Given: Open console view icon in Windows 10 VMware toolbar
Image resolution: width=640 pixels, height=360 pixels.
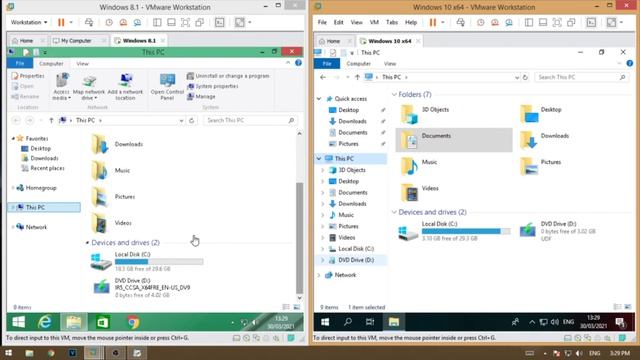Looking at the screenshot, I should [591, 22].
